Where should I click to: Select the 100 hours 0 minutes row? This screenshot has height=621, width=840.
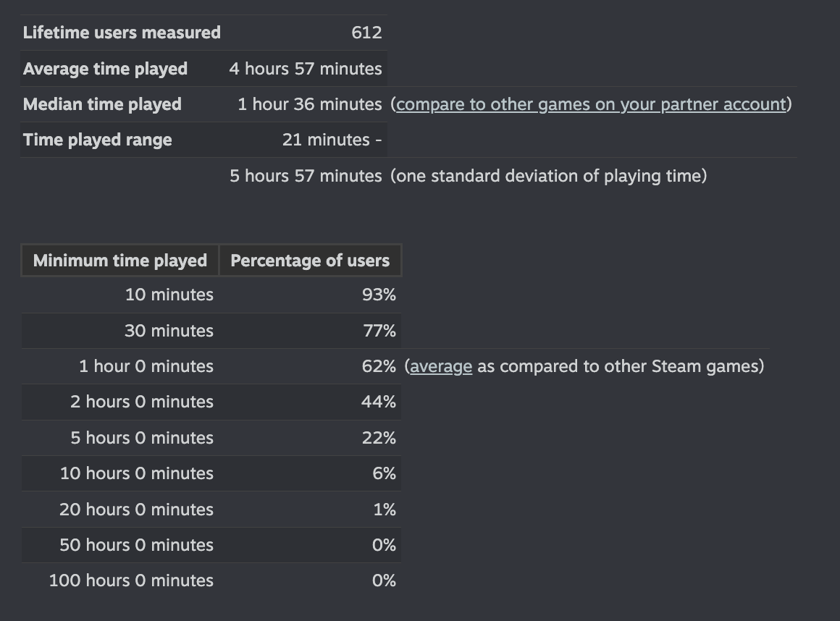tap(211, 580)
